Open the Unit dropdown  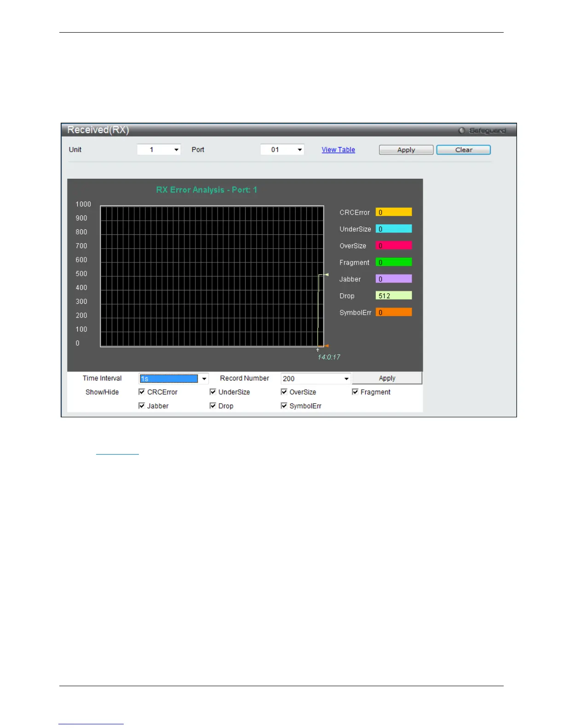[159, 149]
